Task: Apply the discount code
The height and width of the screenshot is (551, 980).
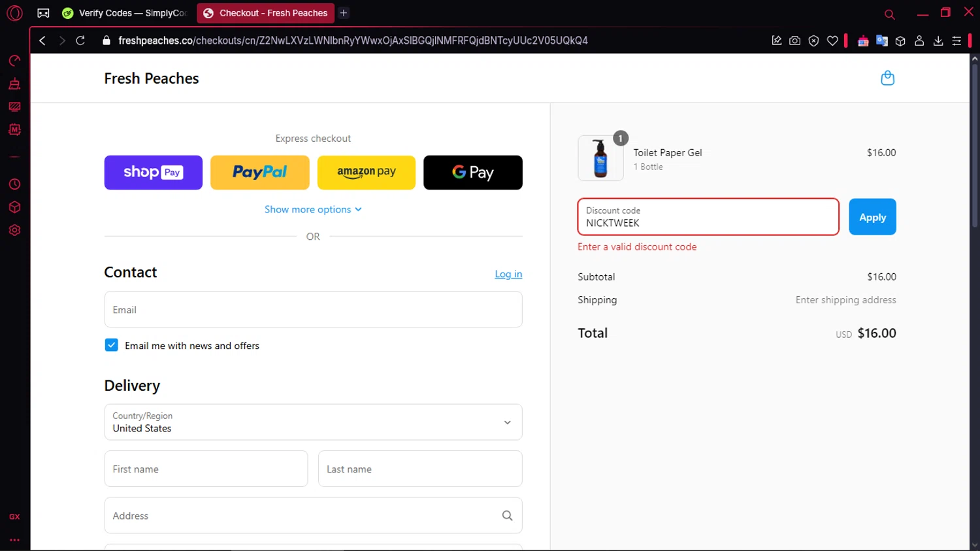Action: (x=872, y=217)
